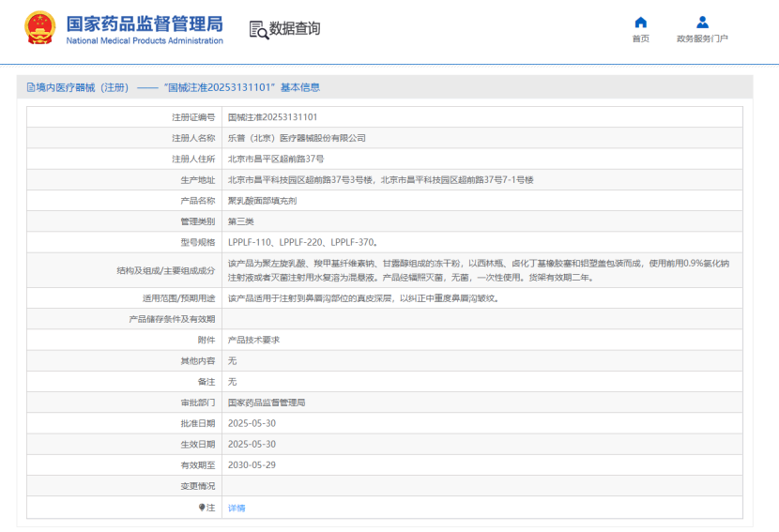The width and height of the screenshot is (779, 532).
Task: Click the 数据查询 magnifier icon
Action: coord(258,29)
